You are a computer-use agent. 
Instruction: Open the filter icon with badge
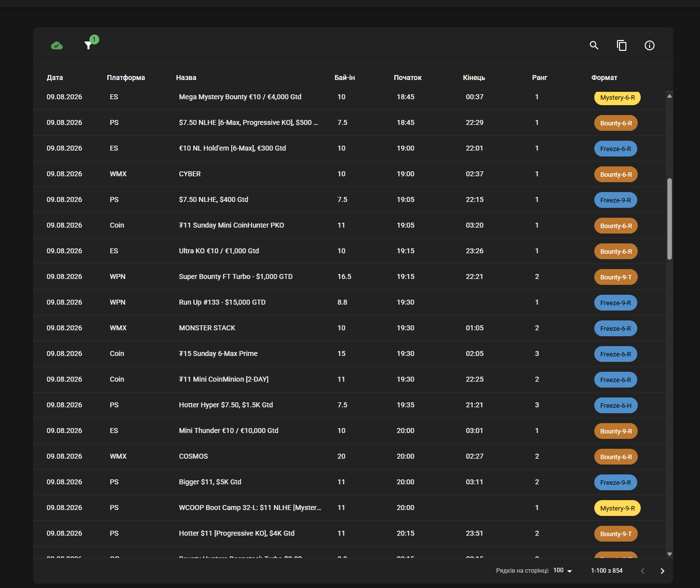tap(88, 45)
